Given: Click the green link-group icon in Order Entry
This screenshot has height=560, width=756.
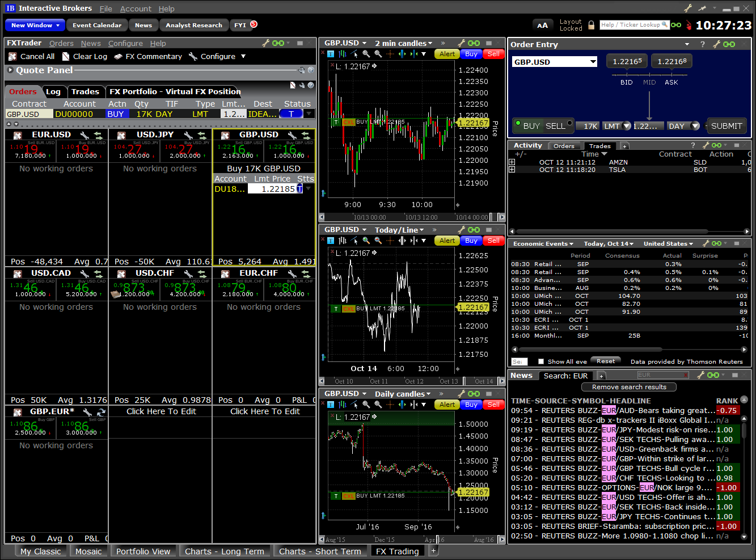Looking at the screenshot, I should tap(729, 44).
